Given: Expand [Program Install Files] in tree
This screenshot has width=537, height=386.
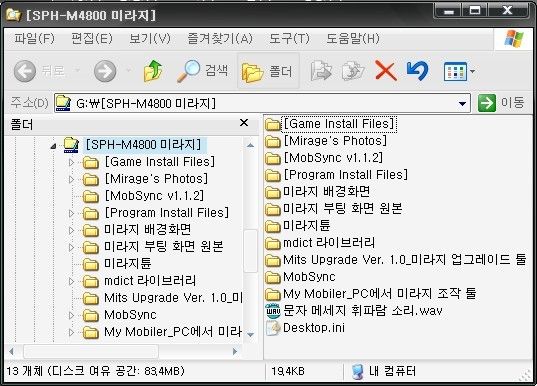Looking at the screenshot, I should pos(71,213).
